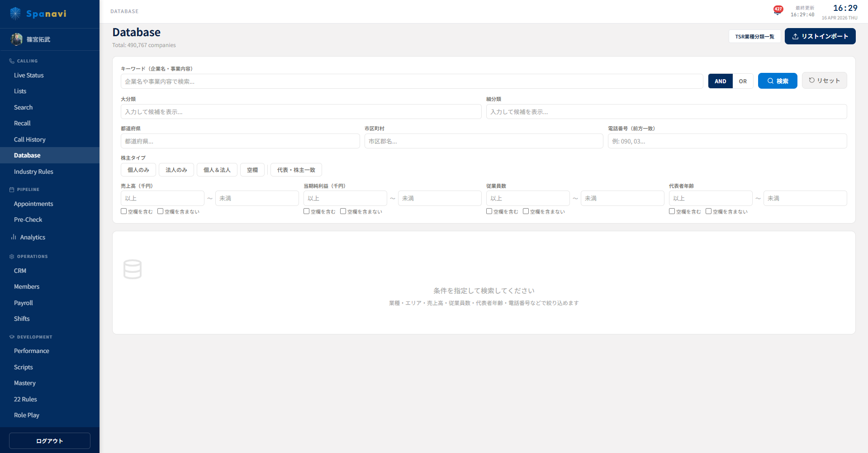
Task: Click the graduation cap icon beside DEVELOPMENT
Action: click(11, 337)
